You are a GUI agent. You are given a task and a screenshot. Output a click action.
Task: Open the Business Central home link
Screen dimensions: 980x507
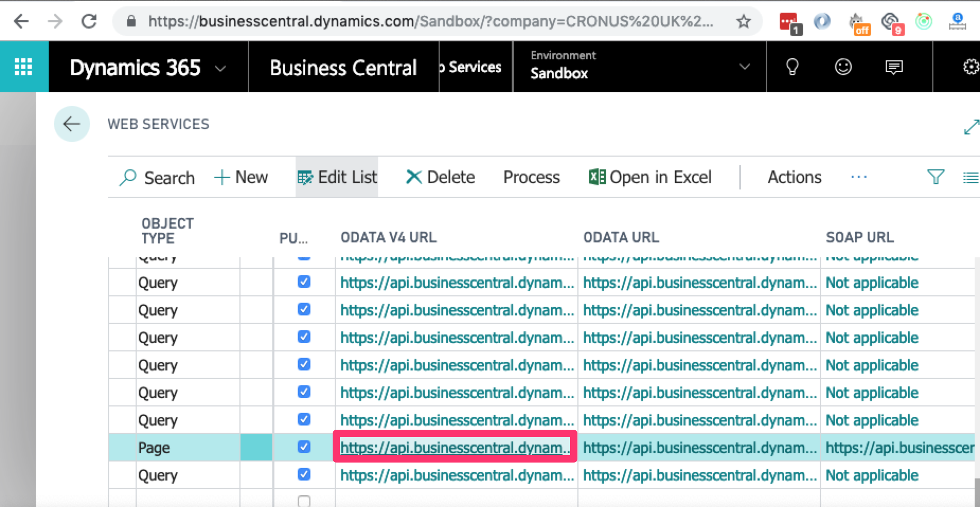(343, 68)
